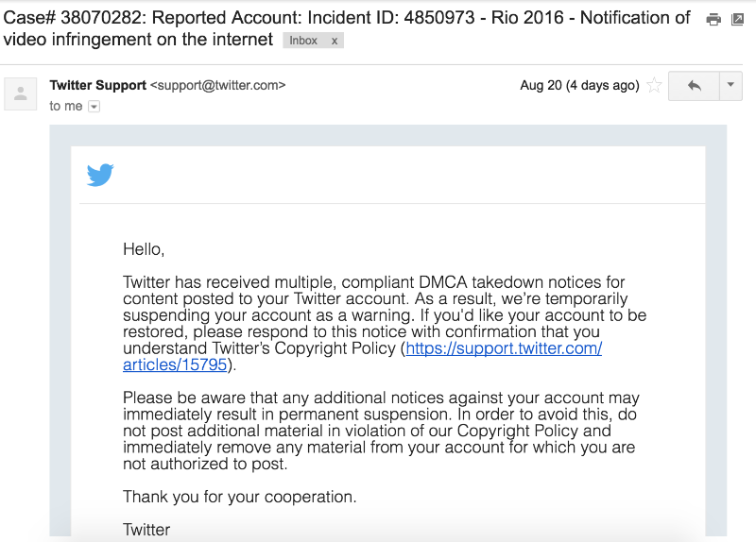Expand recipient details next to "to me"
This screenshot has height=542, width=756.
click(x=94, y=107)
